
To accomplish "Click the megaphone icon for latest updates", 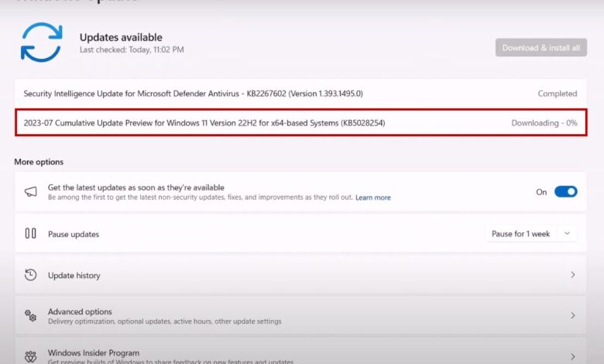I will pos(31,191).
